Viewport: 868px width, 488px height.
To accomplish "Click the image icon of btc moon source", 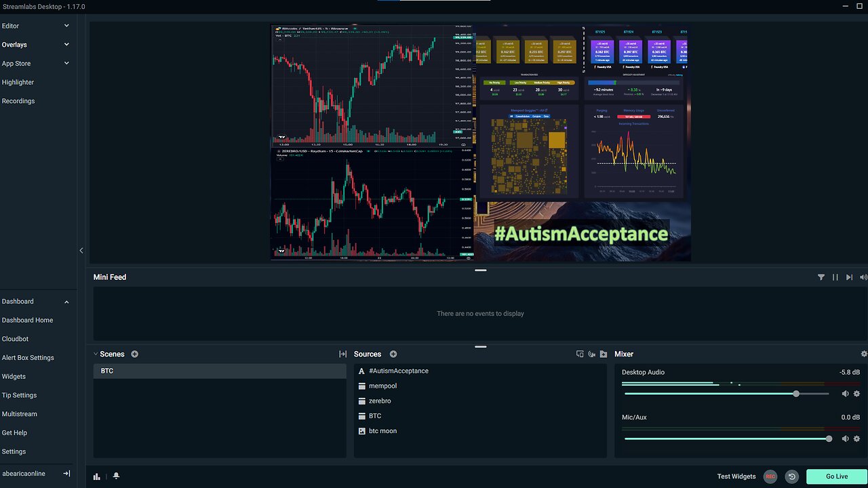I will [x=362, y=430].
